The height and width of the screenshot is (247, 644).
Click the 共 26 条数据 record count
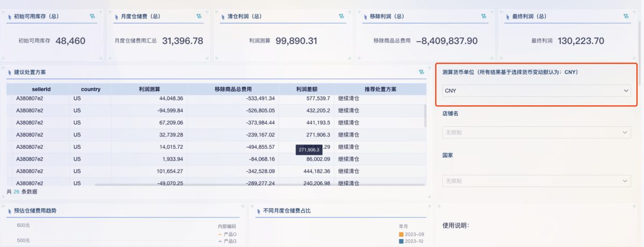point(22,191)
